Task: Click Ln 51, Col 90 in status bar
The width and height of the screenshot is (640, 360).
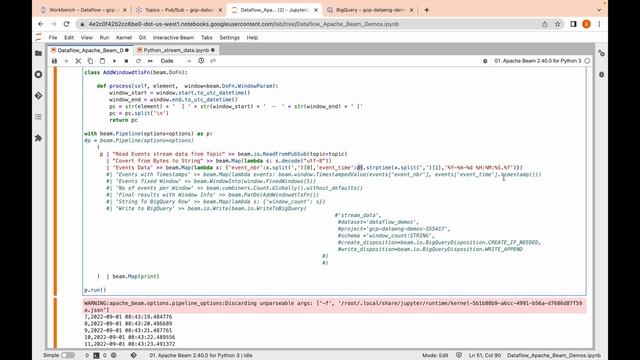Action: [x=484, y=356]
